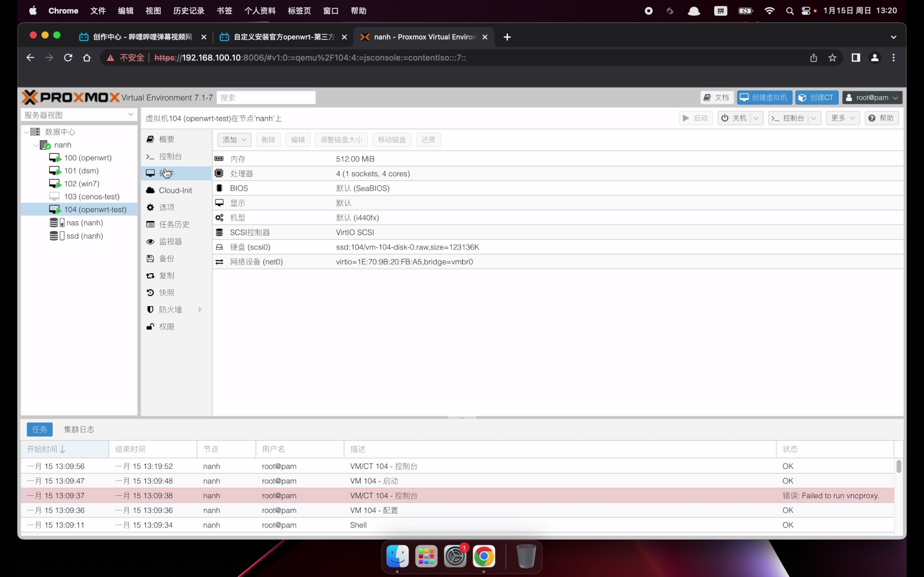This screenshot has height=577, width=924.
Task: Select VM 103 (cenos-test) in tree
Action: 92,197
